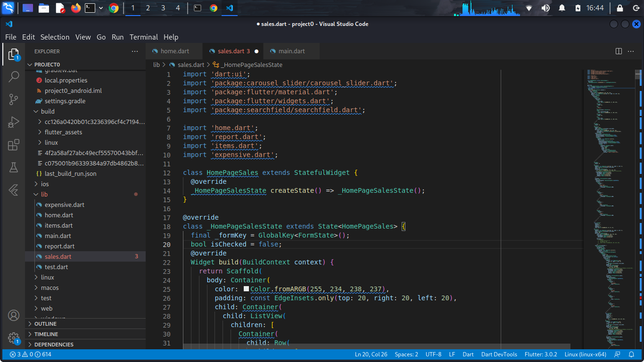This screenshot has width=644, height=362.
Task: Expand the OUTLINE section
Action: (85, 324)
